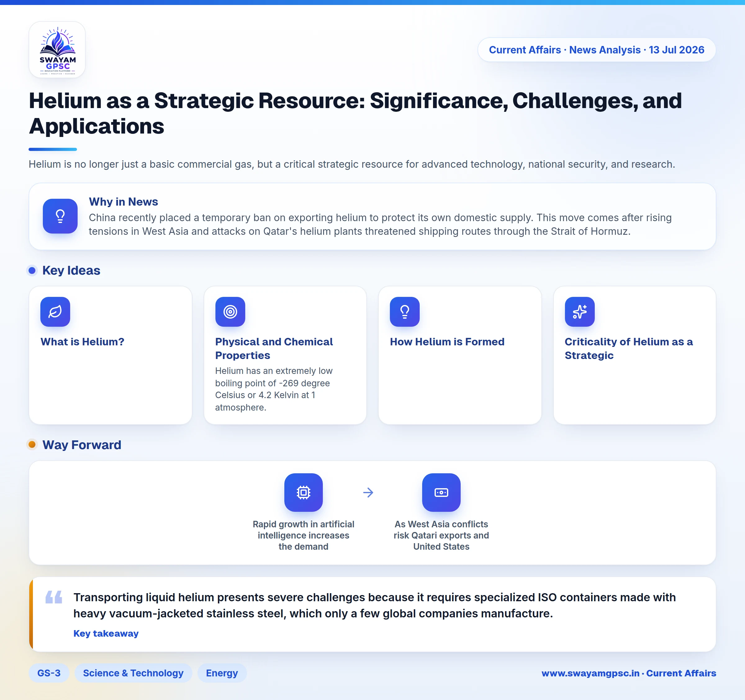
Task: Click the lightbulb icon above How Helium is Formed
Action: pos(405,311)
